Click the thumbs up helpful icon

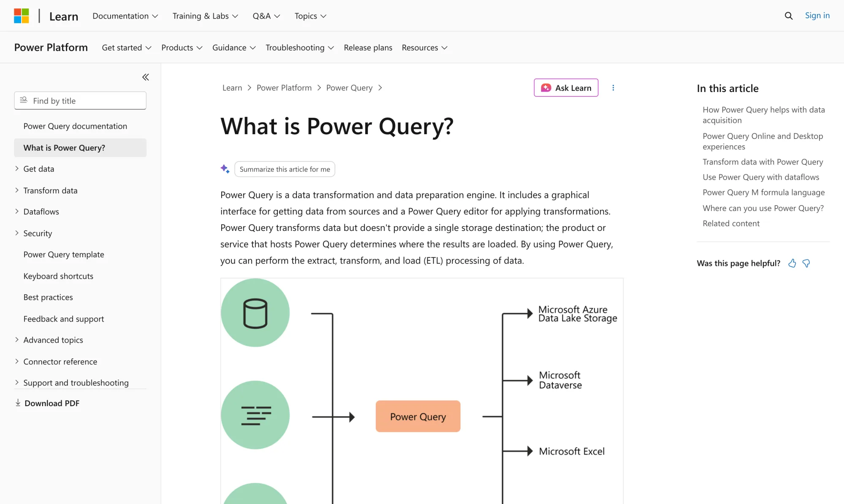pos(792,263)
